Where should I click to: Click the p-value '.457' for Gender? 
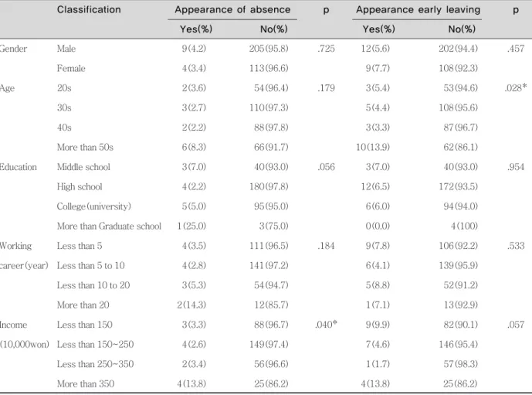(x=516, y=49)
